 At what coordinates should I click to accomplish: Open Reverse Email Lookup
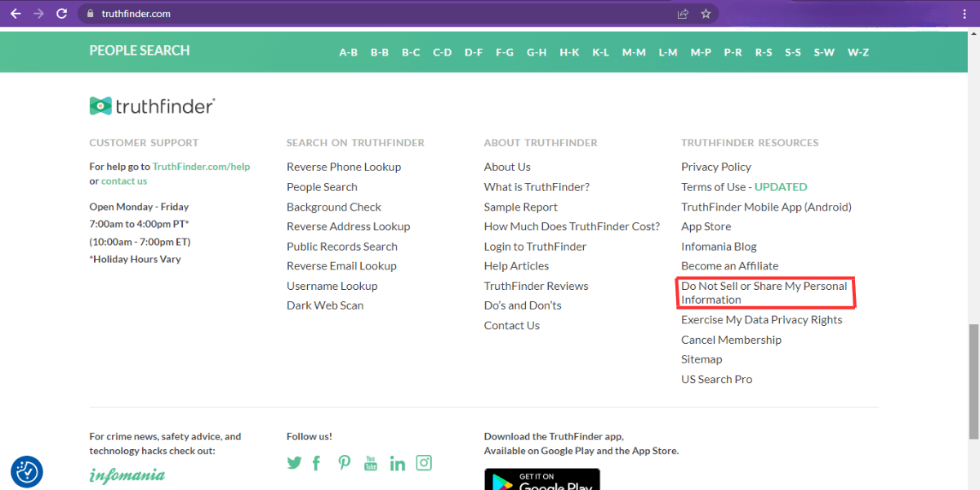pos(341,266)
